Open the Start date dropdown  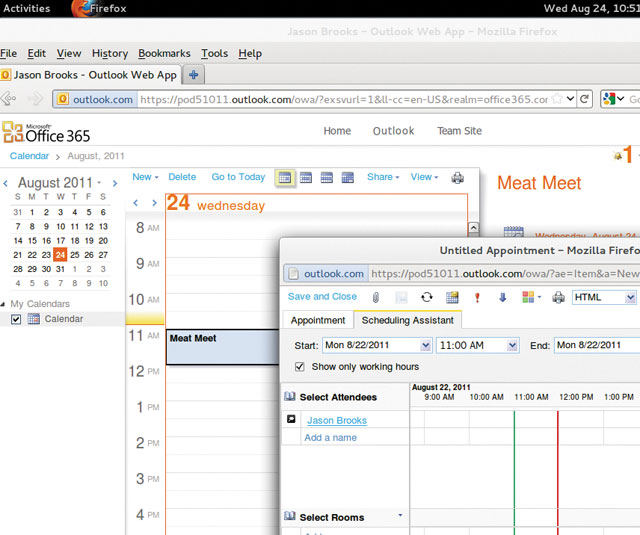point(425,346)
